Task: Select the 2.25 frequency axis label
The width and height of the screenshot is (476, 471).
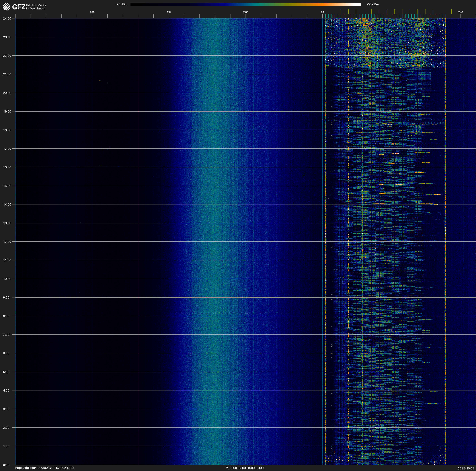Action: (x=92, y=12)
